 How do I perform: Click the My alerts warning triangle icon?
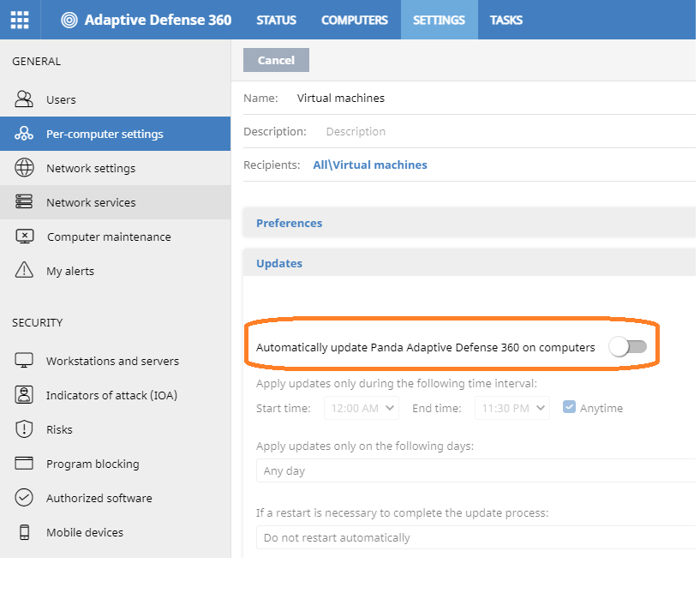(x=24, y=270)
